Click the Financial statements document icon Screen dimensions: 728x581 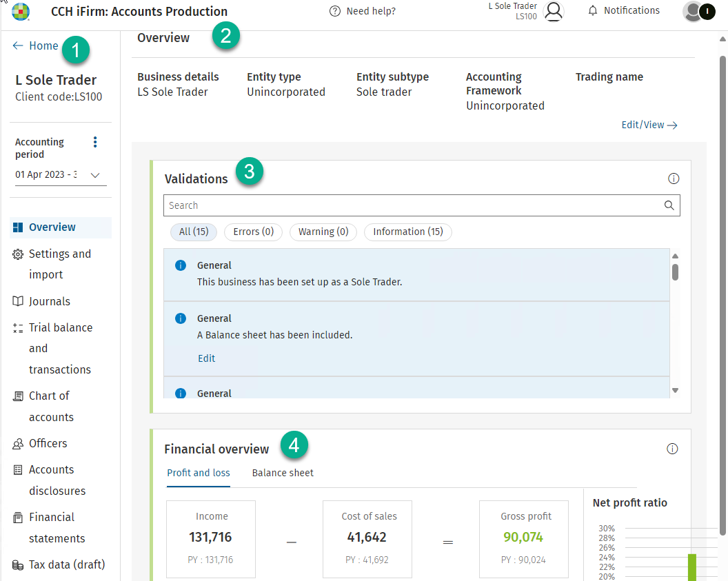18,518
